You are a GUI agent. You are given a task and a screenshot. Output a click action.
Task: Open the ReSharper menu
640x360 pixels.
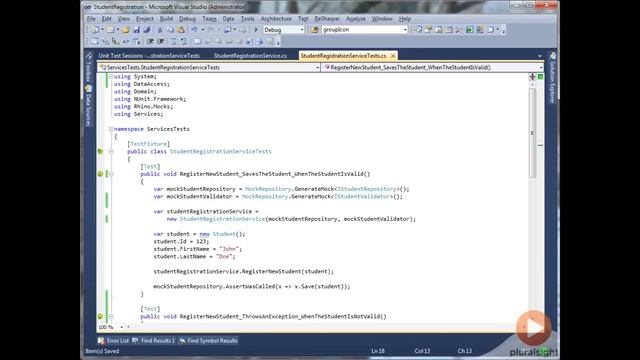pyautogui.click(x=327, y=19)
